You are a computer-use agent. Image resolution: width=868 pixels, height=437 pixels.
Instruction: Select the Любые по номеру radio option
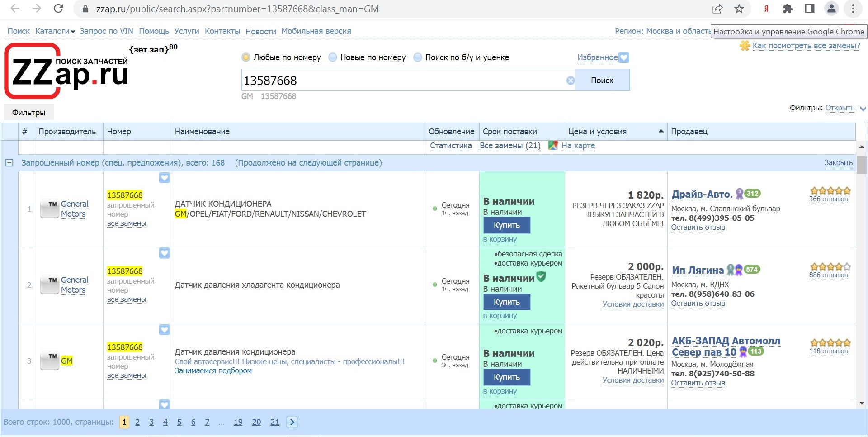tap(246, 57)
